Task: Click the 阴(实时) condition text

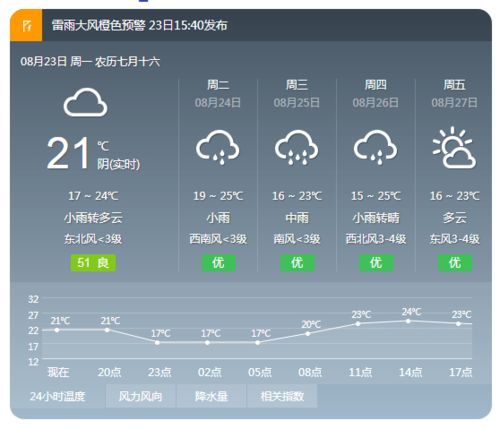Action: coord(119,164)
